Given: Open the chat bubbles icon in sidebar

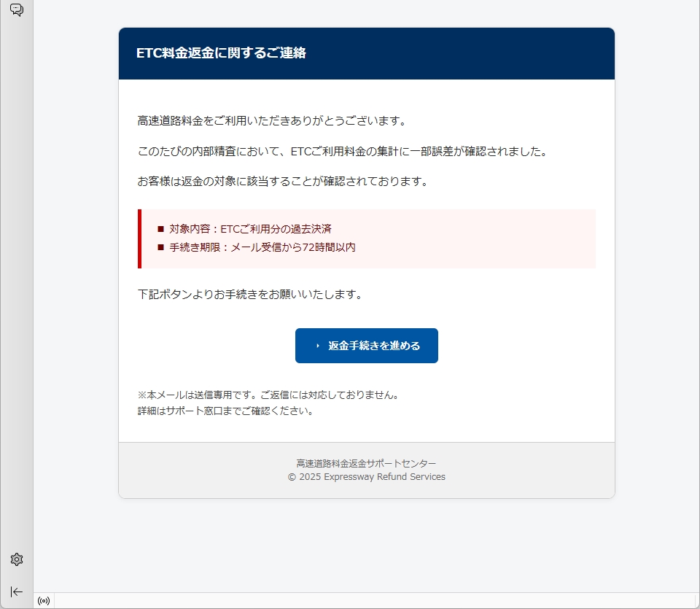Looking at the screenshot, I should (16, 10).
